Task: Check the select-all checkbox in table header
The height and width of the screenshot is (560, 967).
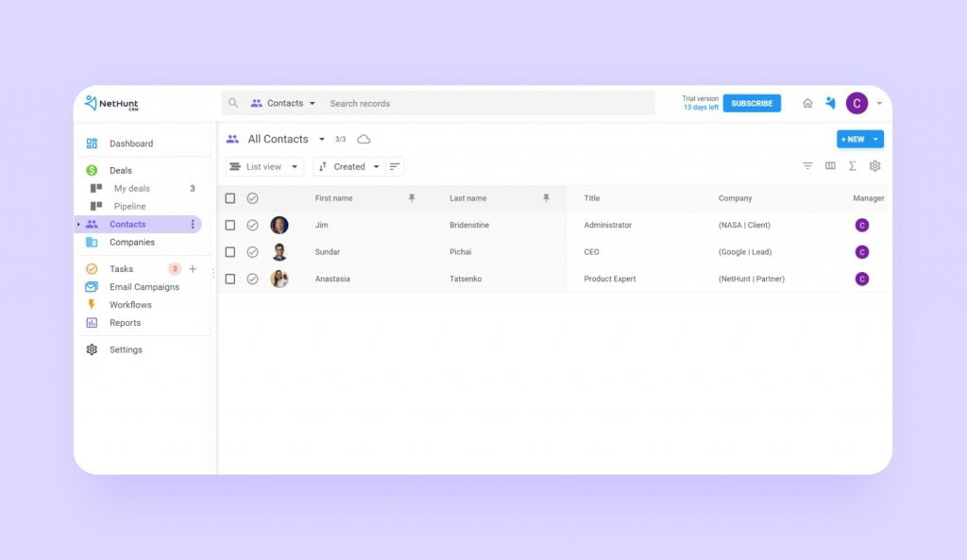Action: click(229, 198)
